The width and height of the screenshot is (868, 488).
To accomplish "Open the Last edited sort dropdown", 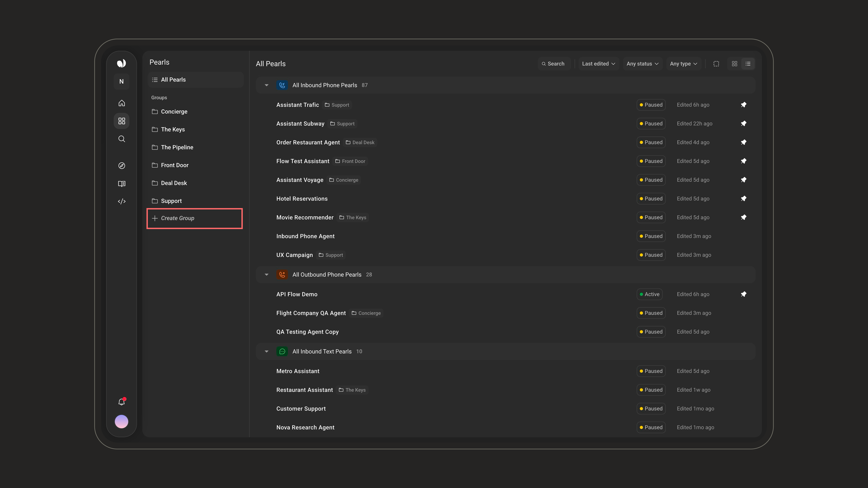I will point(598,64).
